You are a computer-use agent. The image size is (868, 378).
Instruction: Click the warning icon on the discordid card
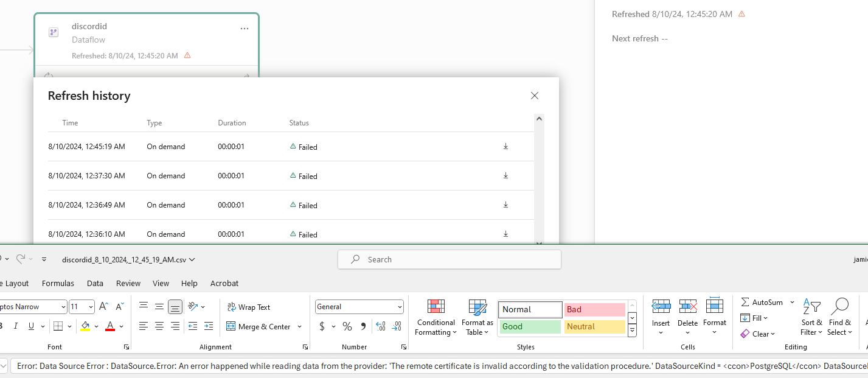pyautogui.click(x=187, y=55)
